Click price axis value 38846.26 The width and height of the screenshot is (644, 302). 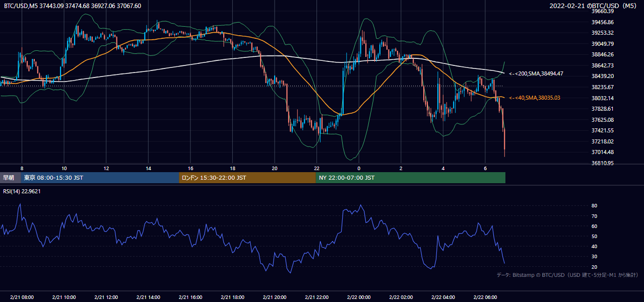(602, 54)
